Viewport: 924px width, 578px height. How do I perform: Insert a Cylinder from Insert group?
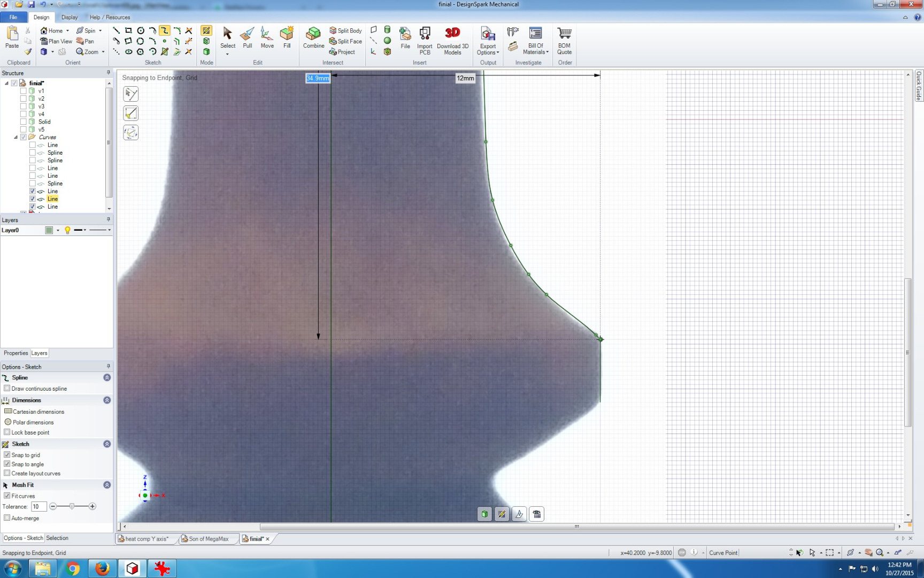point(387,30)
